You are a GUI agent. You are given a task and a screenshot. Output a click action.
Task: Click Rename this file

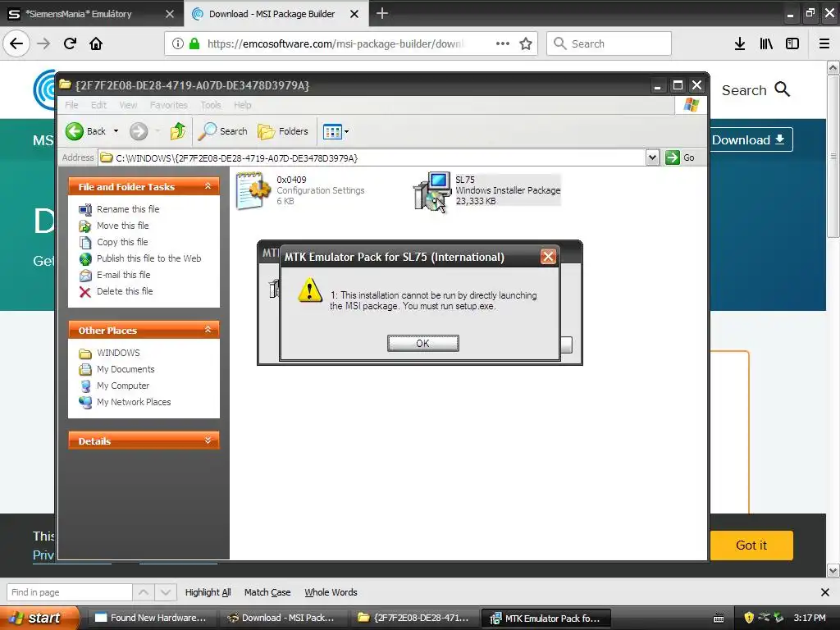[x=127, y=209]
